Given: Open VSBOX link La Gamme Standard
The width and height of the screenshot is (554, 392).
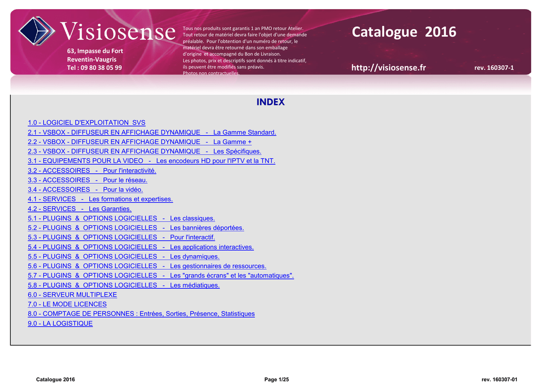Looking at the screenshot, I should (152, 132).
